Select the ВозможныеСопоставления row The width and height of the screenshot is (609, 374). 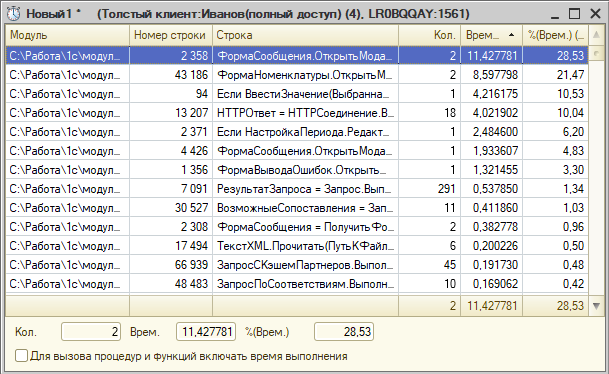pyautogui.click(x=297, y=208)
